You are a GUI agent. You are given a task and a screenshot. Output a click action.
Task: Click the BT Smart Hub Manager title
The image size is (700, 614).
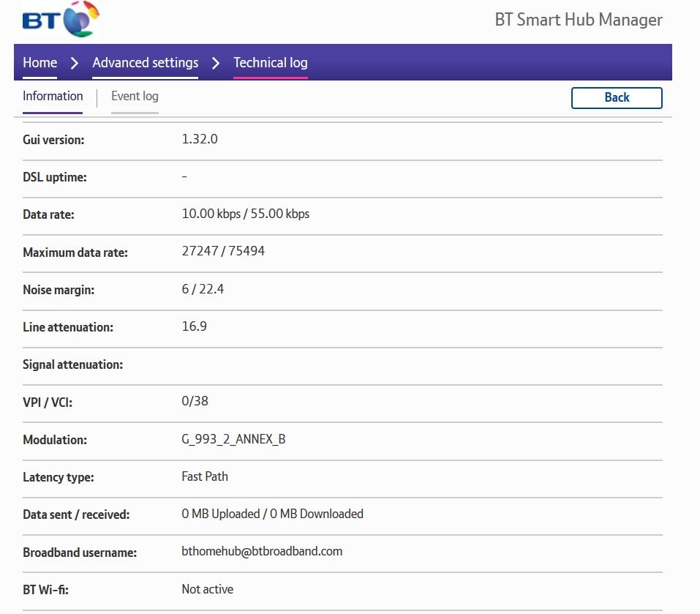(x=579, y=20)
